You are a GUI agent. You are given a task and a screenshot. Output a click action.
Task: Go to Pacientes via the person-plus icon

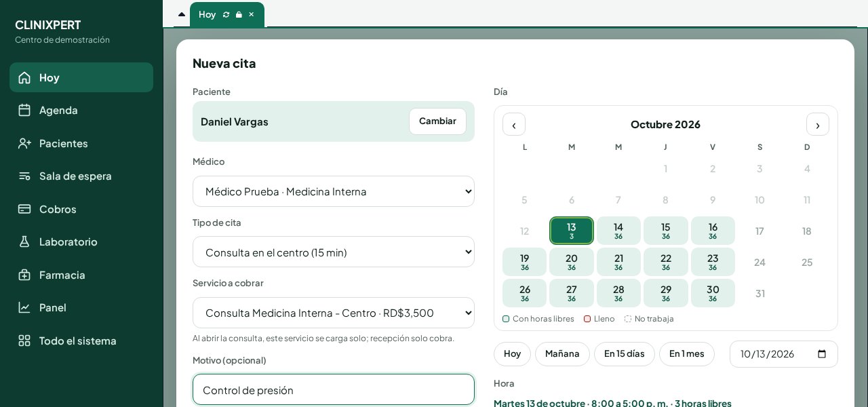tap(24, 143)
